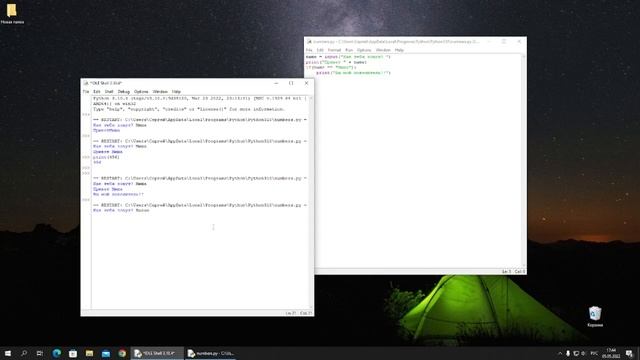Open Shell menu in IDLE Shell window
The height and width of the screenshot is (360, 640).
[x=109, y=92]
